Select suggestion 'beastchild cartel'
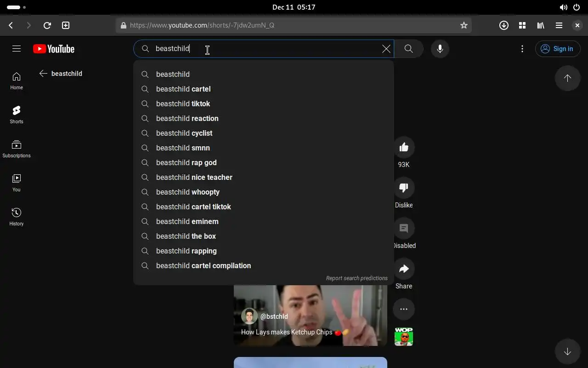 (x=264, y=89)
